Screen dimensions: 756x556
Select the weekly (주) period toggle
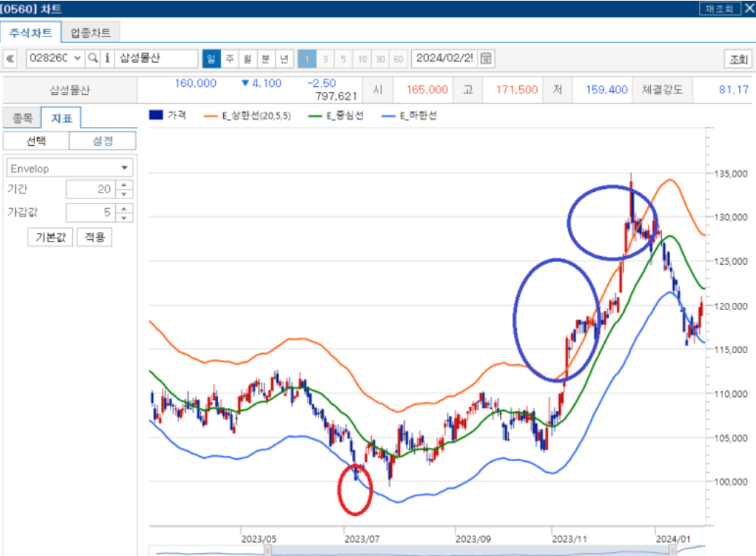pyautogui.click(x=230, y=59)
